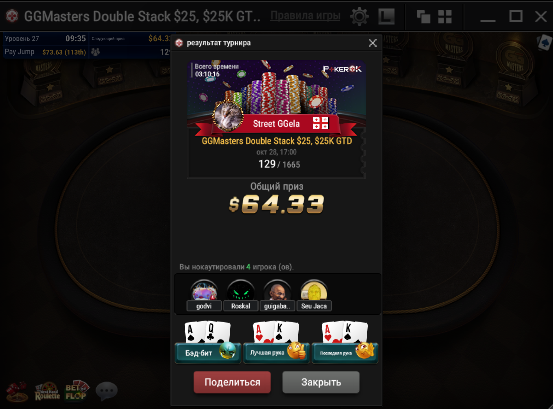Click the card icon in top right corner
Viewport: 553px width, 409px height.
pos(545,42)
